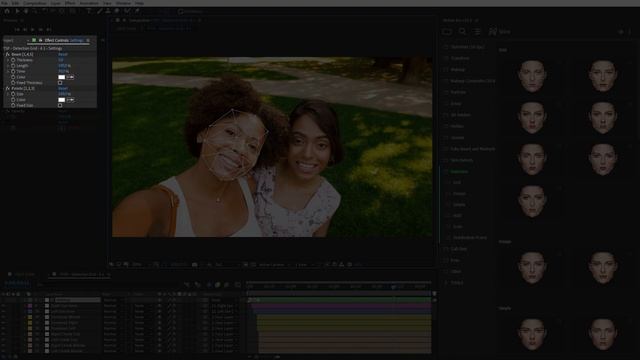Screen dimensions: 640x360
Task: Open the Edit menu
Action: point(16,3)
